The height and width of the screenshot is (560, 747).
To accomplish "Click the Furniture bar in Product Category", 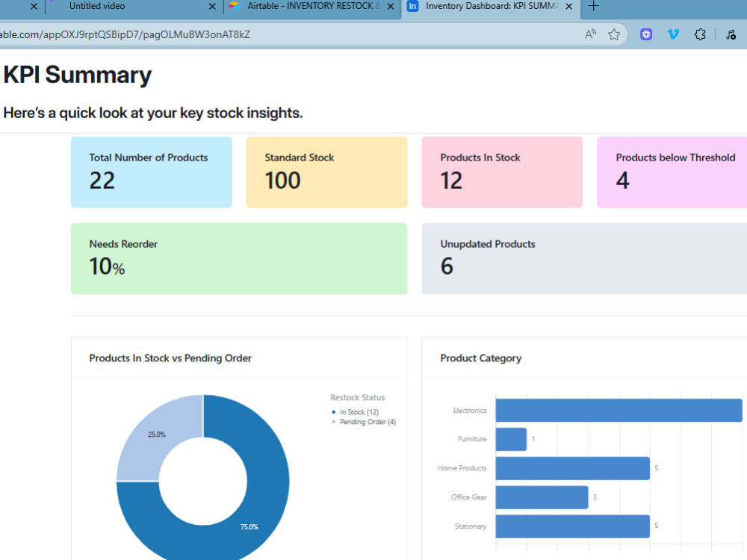I will coord(511,439).
